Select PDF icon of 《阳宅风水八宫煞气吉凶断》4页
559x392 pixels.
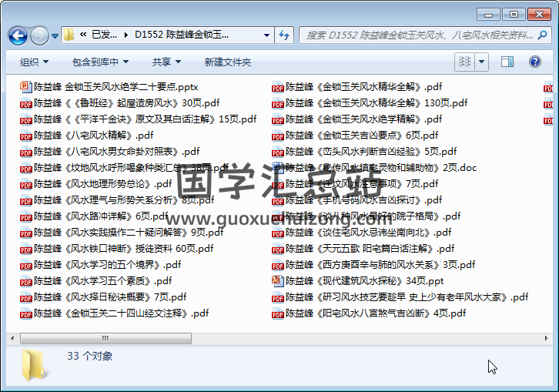tap(277, 314)
